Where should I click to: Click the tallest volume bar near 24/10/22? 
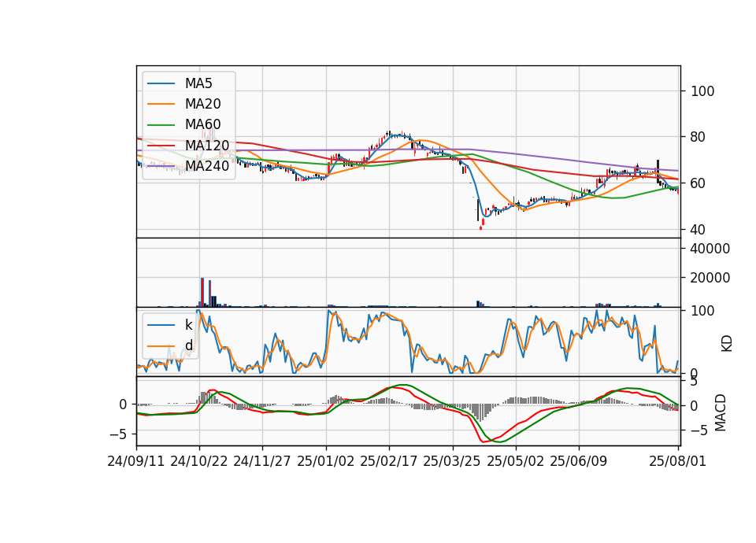click(x=202, y=293)
